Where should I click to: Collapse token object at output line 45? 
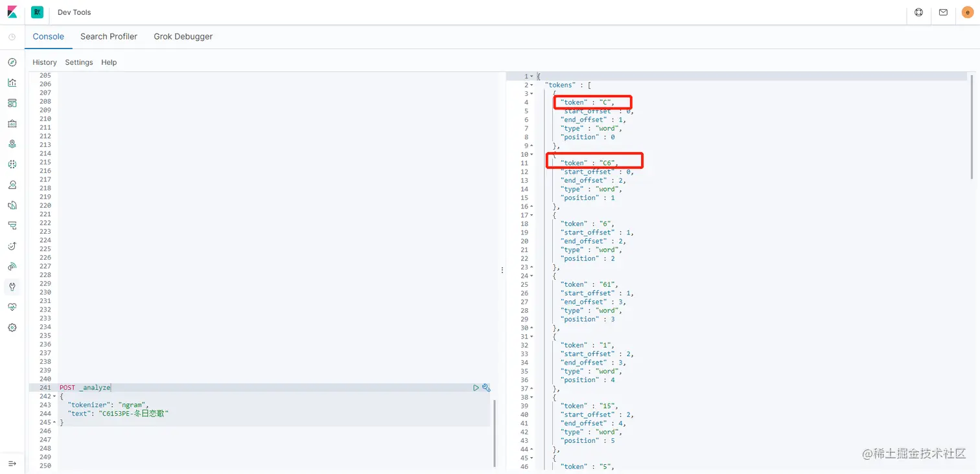(532, 458)
